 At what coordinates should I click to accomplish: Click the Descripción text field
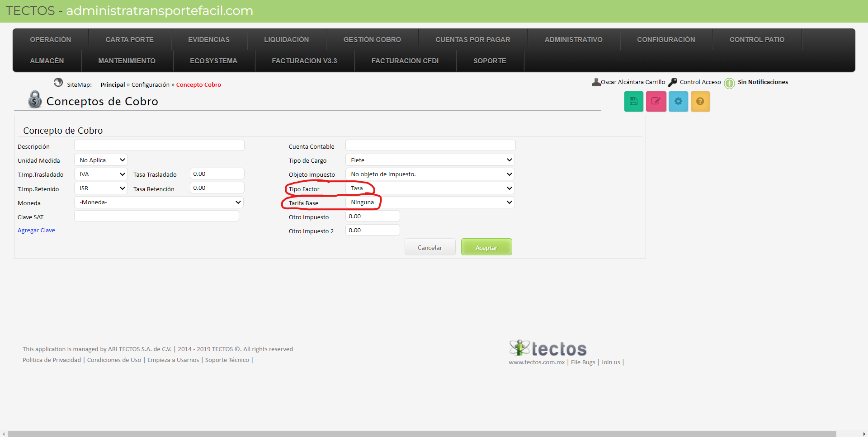(x=159, y=146)
